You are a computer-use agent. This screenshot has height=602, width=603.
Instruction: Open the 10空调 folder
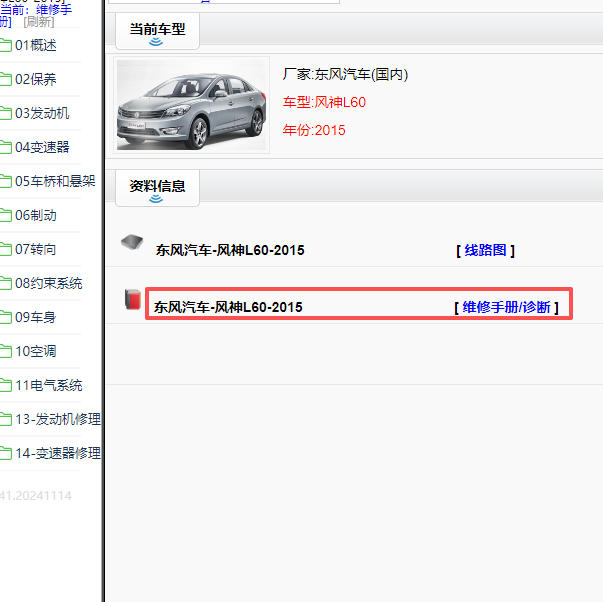36,351
